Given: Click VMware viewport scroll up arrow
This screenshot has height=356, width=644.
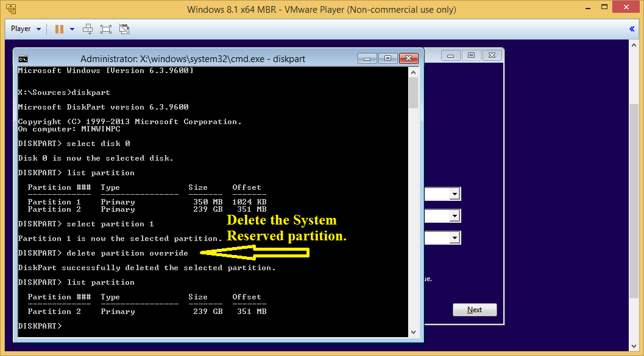Looking at the screenshot, I should (634, 44).
